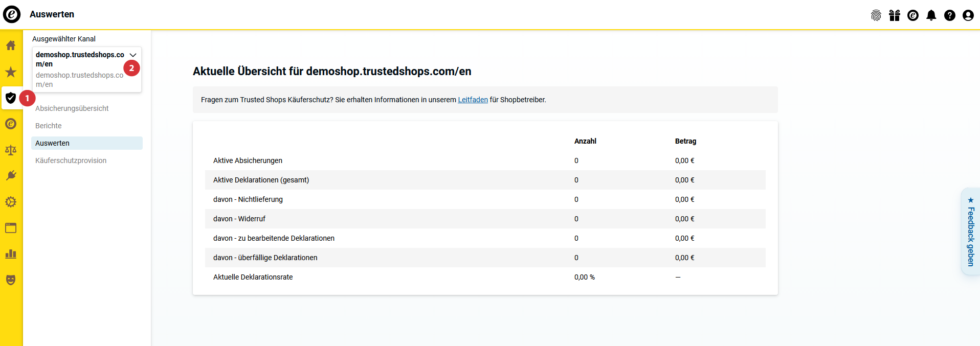
Task: Open the home icon in sidebar
Action: 11,45
